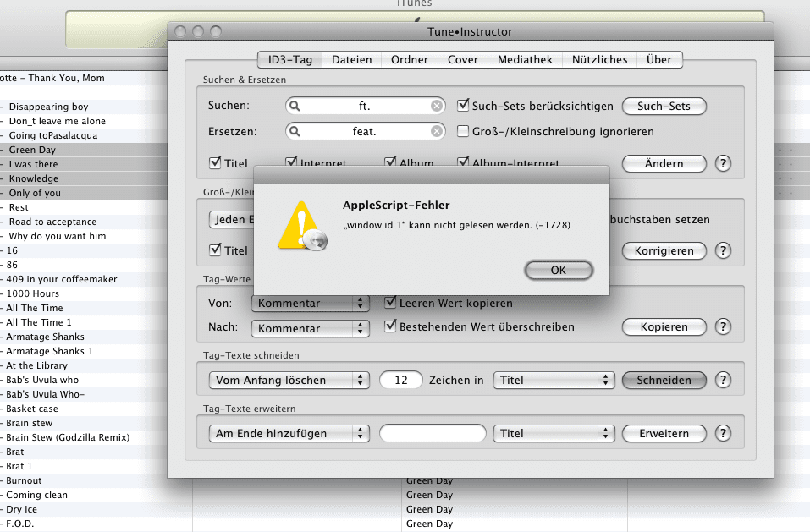810x532 pixels.
Task: Switch to the Dateien tab
Action: 352,60
